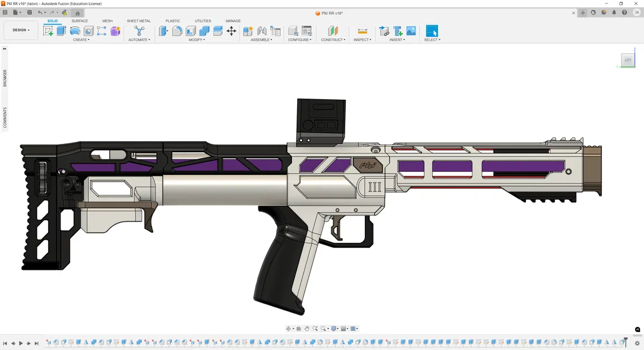Click the Insert Canvas image icon
This screenshot has height=350, width=644.
click(x=411, y=31)
